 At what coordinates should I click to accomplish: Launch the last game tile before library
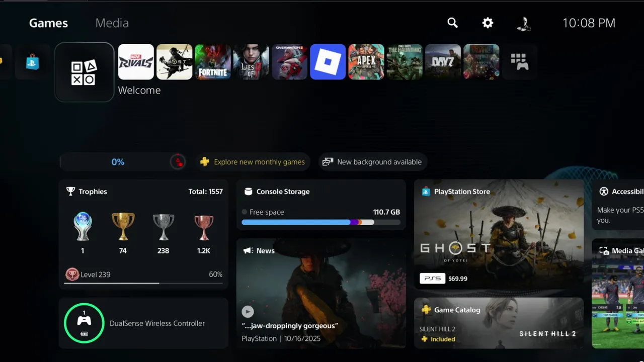[x=481, y=62]
